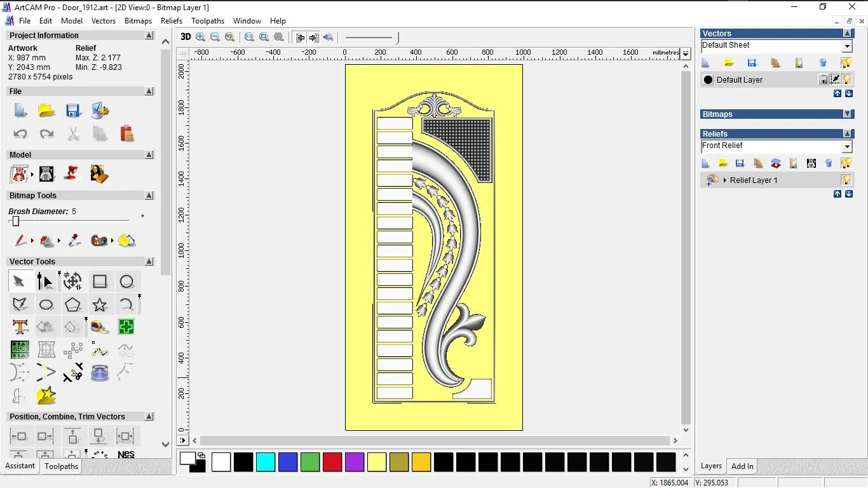Expand the Bitmaps panel section
The width and height of the screenshot is (868, 488).
tap(848, 114)
